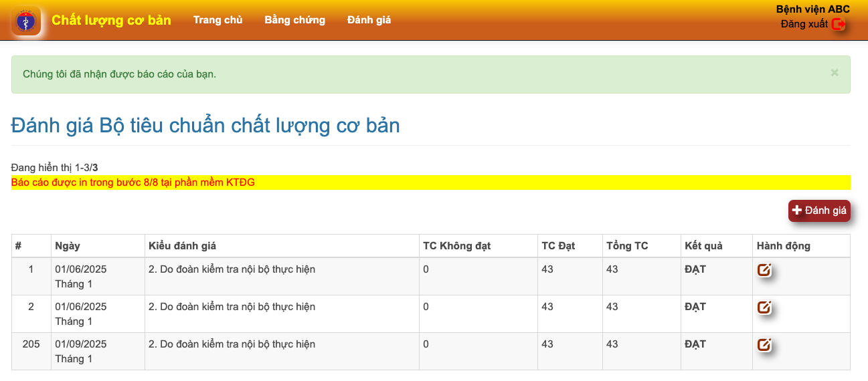Click the Chất lượng cơ bản brand title
Viewport: 868px width, 381px height.
coord(111,20)
